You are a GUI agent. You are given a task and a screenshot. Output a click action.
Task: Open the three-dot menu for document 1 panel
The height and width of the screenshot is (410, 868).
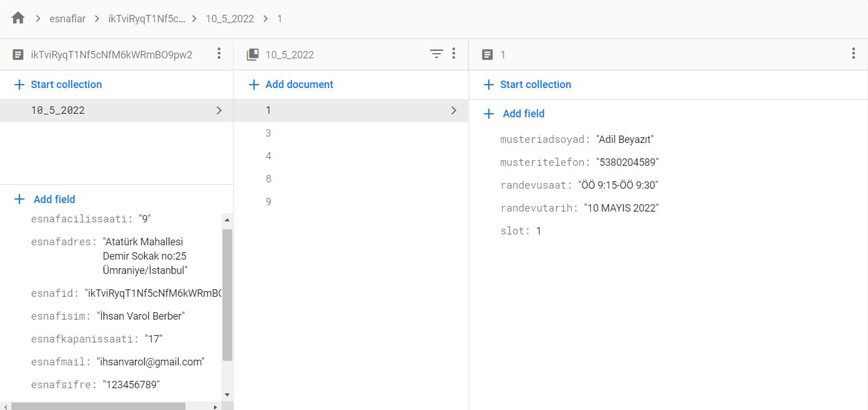[853, 53]
